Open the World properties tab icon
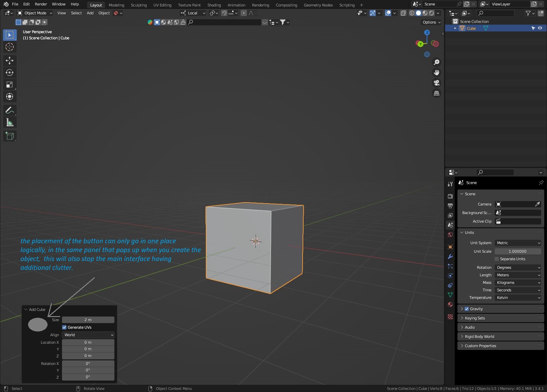The height and width of the screenshot is (392, 547). [450, 235]
